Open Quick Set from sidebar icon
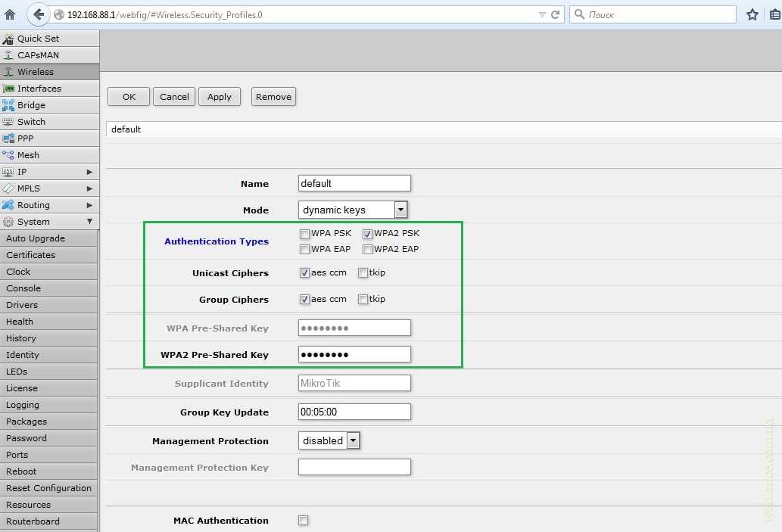This screenshot has height=532, width=782. pyautogui.click(x=8, y=39)
